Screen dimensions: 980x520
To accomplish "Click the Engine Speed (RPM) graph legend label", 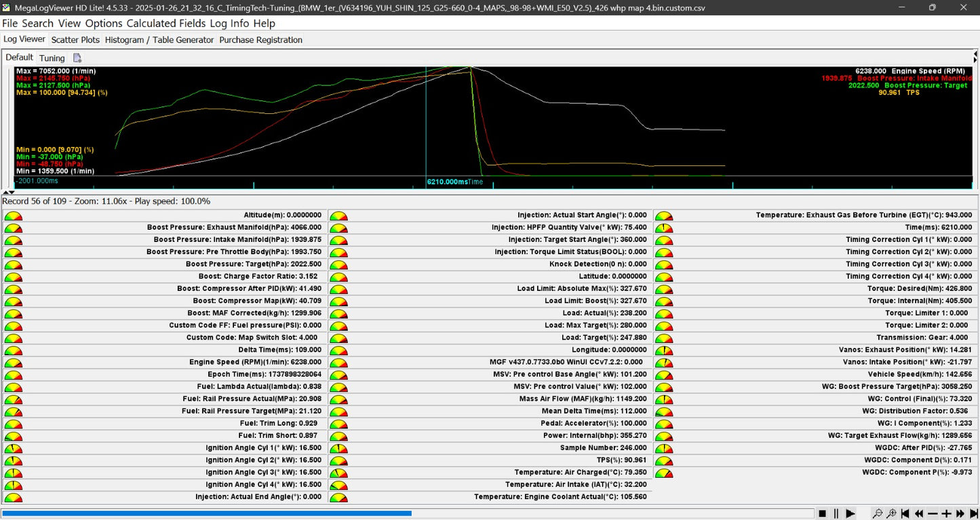I will point(928,71).
